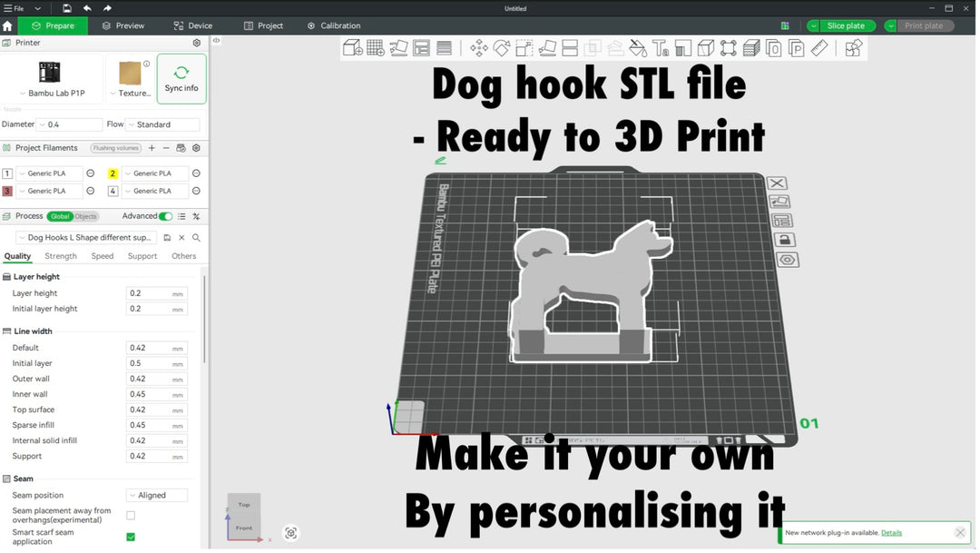Add a filament with plus icon
980x553 pixels.
coord(152,148)
